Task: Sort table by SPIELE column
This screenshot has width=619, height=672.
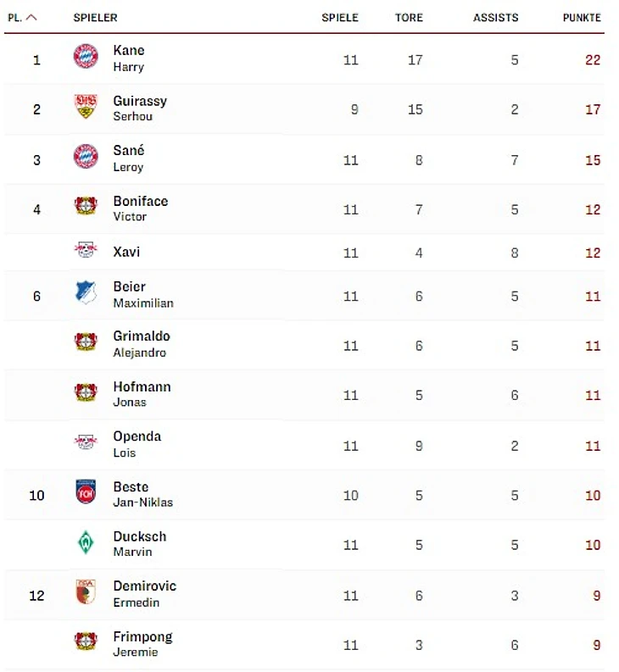Action: (x=340, y=18)
